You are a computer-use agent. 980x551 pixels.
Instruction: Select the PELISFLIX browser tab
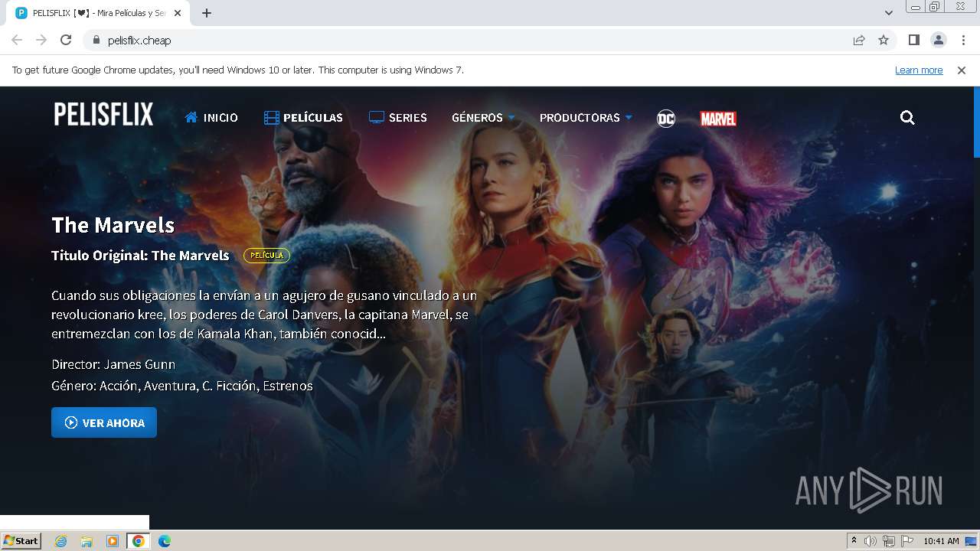(x=99, y=13)
